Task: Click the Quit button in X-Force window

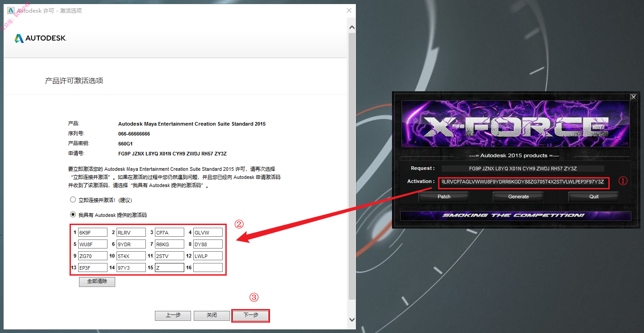Action: pyautogui.click(x=593, y=197)
